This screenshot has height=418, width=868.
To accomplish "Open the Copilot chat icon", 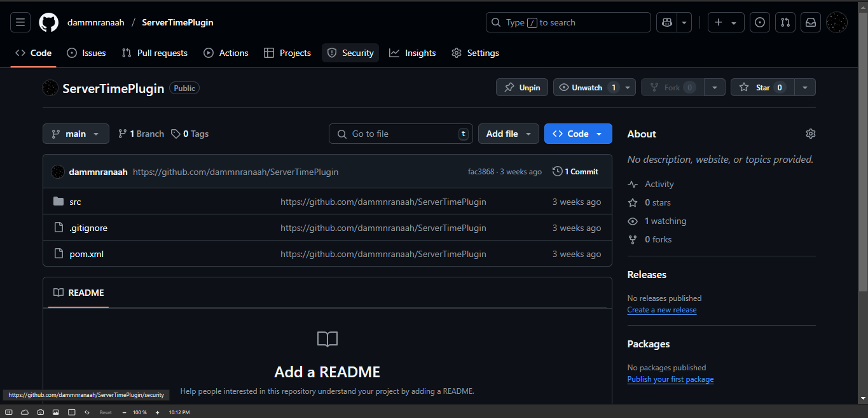I will click(667, 22).
